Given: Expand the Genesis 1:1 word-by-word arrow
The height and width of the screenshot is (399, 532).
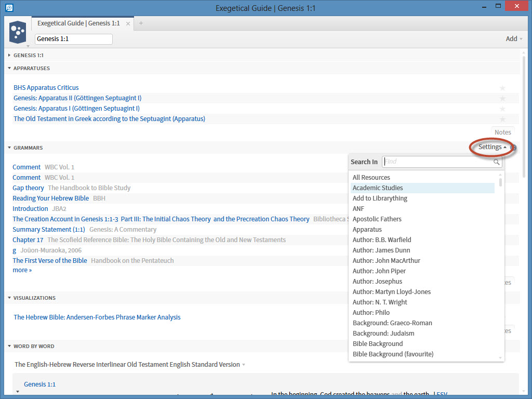Looking at the screenshot, I should click(x=18, y=392).
